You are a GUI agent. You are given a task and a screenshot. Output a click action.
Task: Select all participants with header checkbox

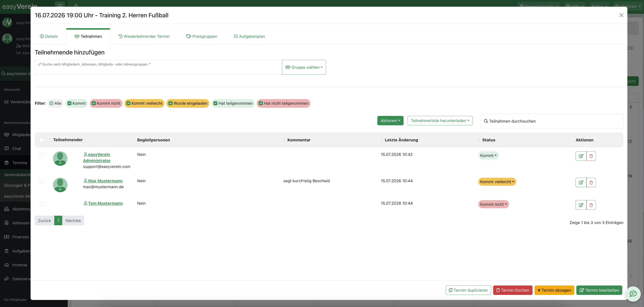[x=42, y=140]
